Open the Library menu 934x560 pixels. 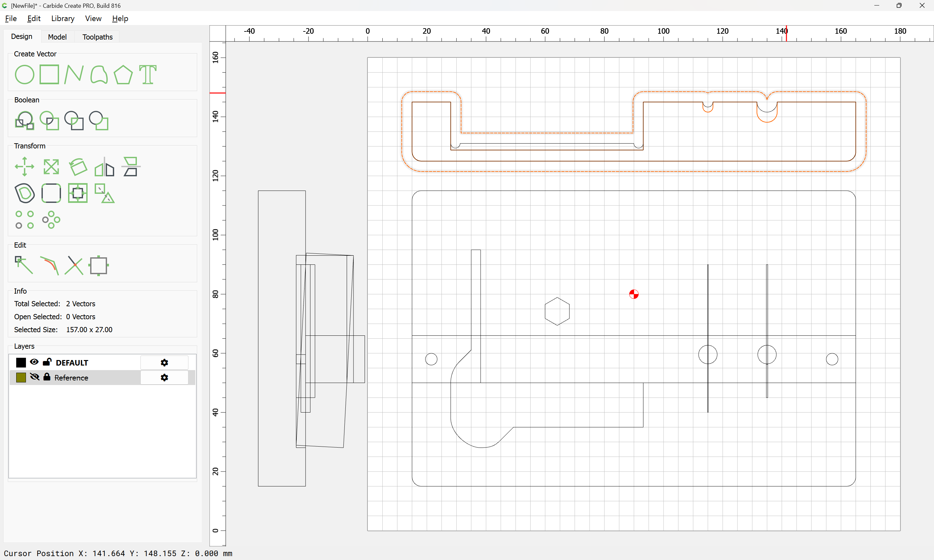[63, 18]
